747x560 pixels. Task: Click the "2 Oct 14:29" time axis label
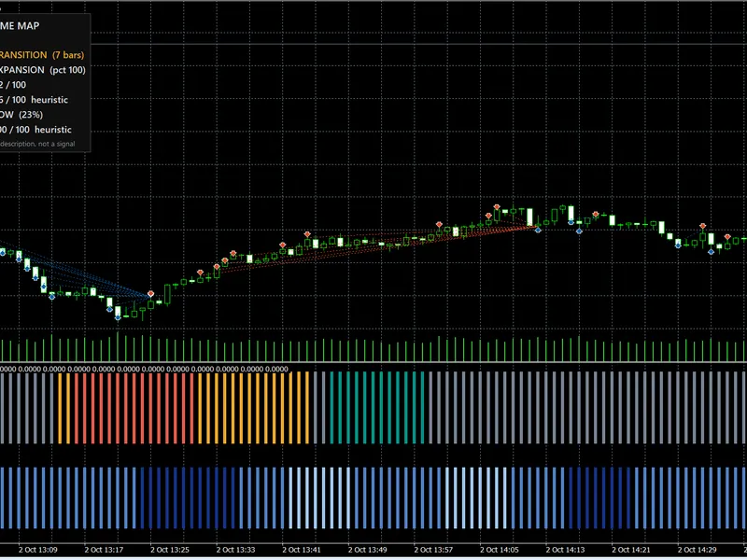click(x=697, y=550)
